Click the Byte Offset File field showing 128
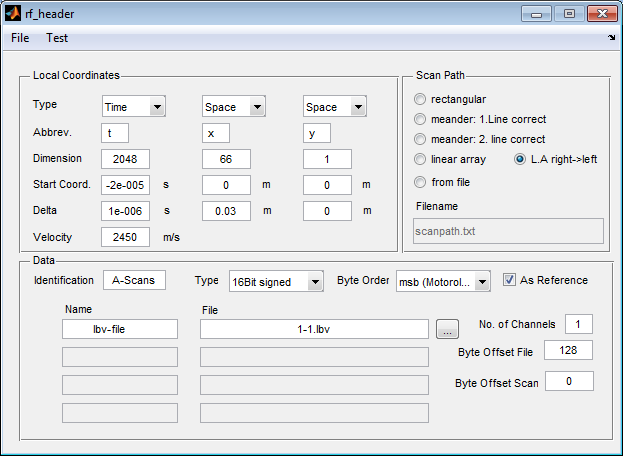 point(568,350)
